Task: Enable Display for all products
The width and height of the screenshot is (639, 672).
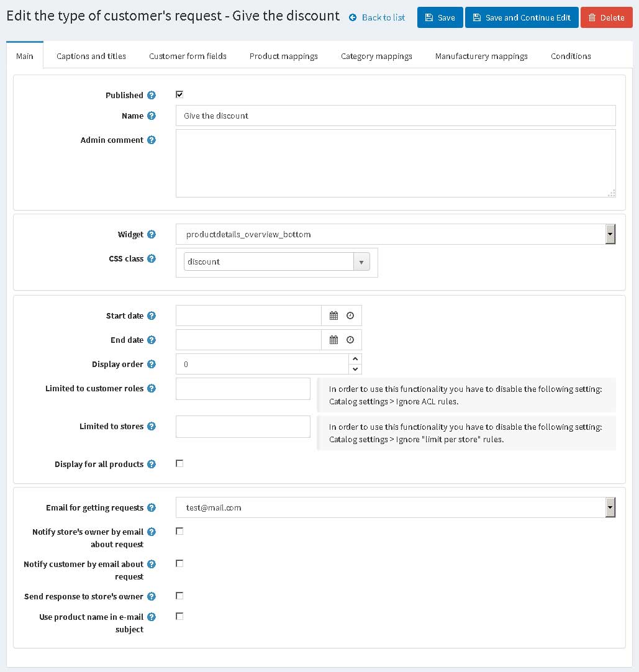Action: point(179,463)
